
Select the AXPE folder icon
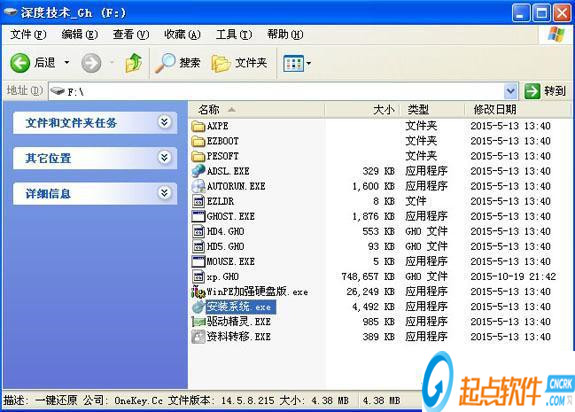coord(198,126)
